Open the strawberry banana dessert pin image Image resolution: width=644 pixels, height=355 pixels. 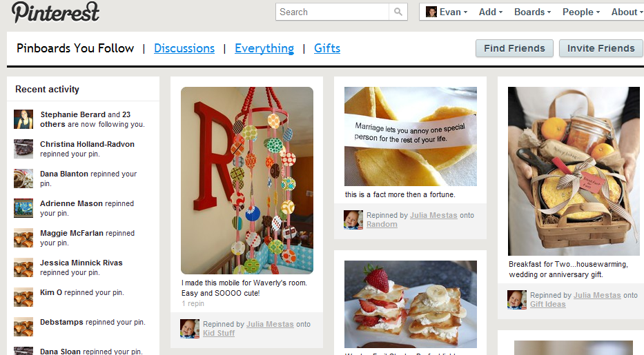pos(410,304)
